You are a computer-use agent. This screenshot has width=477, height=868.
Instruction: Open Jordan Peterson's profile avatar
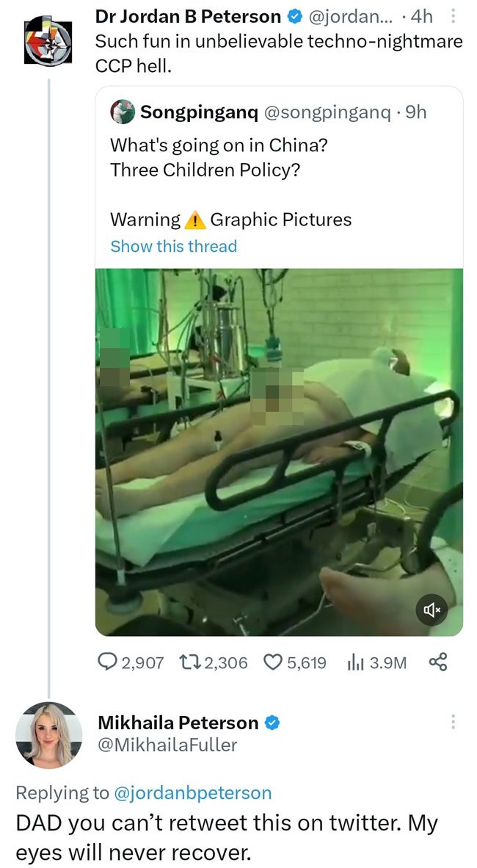48,43
